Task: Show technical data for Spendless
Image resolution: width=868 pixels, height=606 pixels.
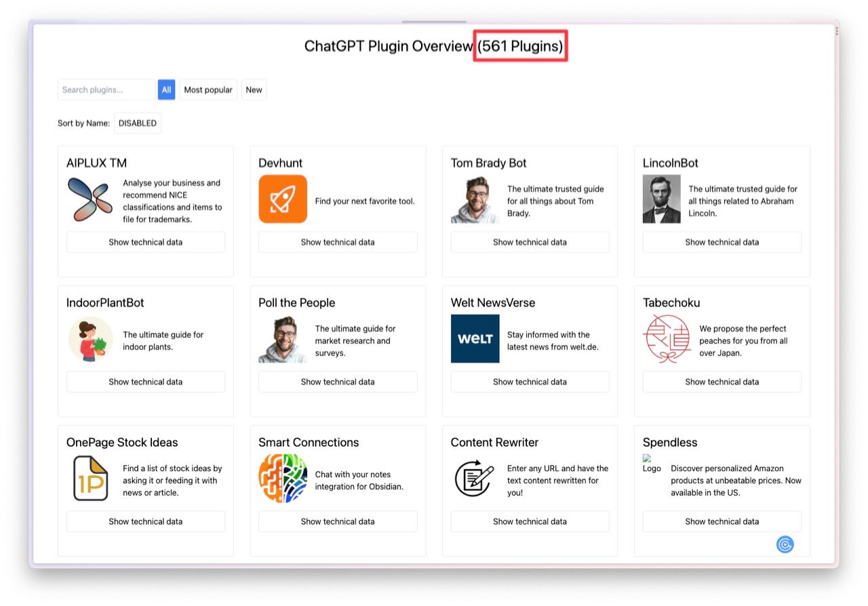Action: (x=722, y=521)
